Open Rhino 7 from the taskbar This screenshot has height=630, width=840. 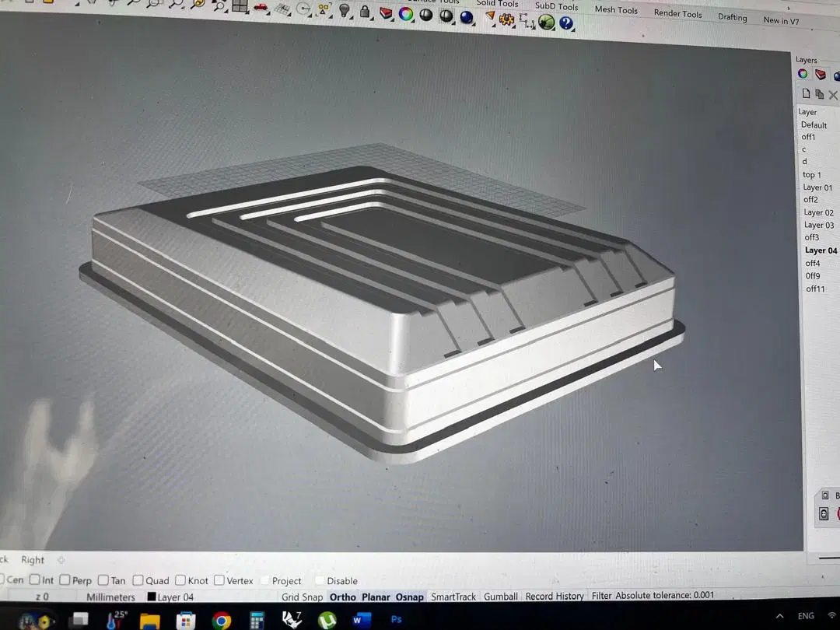[x=292, y=619]
